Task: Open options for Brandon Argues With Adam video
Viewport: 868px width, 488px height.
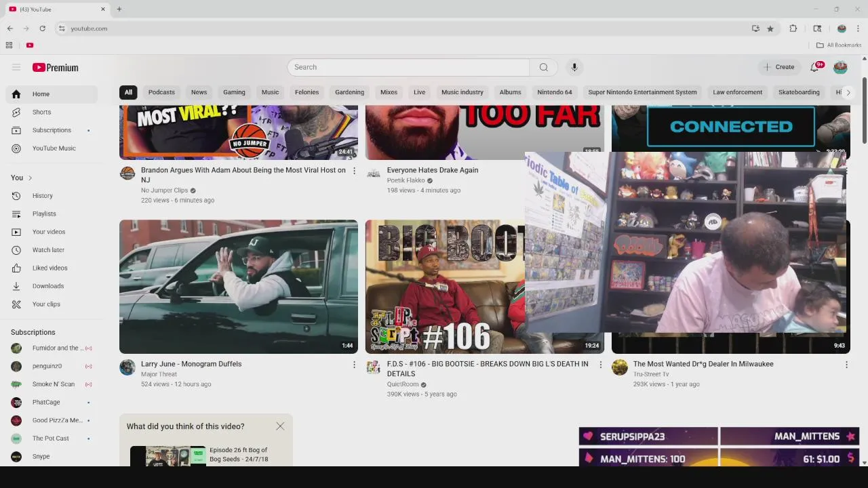Action: point(354,171)
